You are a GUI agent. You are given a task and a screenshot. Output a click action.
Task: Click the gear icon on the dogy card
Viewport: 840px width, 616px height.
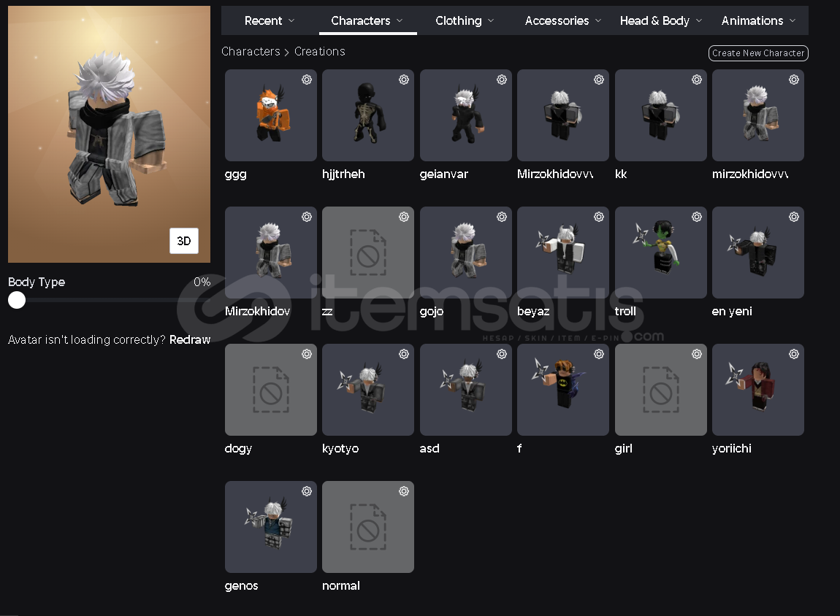pos(307,354)
